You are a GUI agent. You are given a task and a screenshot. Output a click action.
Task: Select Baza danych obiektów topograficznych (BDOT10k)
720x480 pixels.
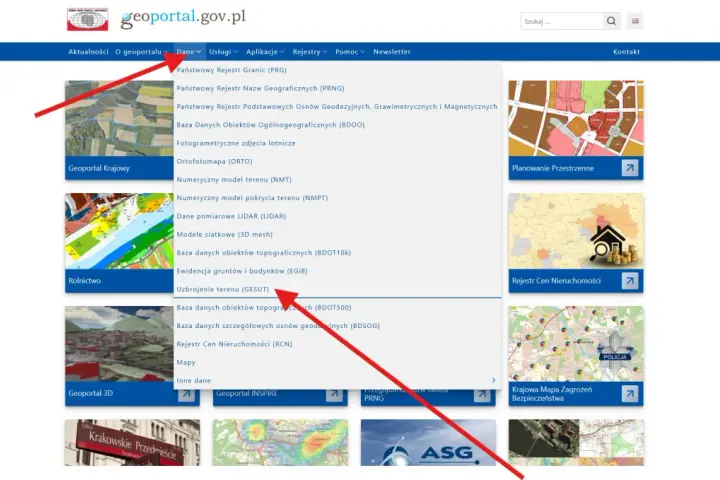(264, 253)
